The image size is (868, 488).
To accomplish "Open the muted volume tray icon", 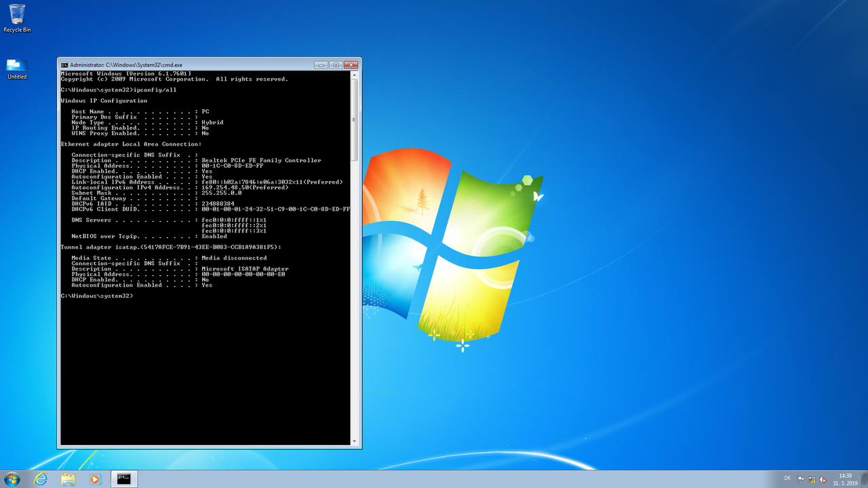I will (823, 479).
